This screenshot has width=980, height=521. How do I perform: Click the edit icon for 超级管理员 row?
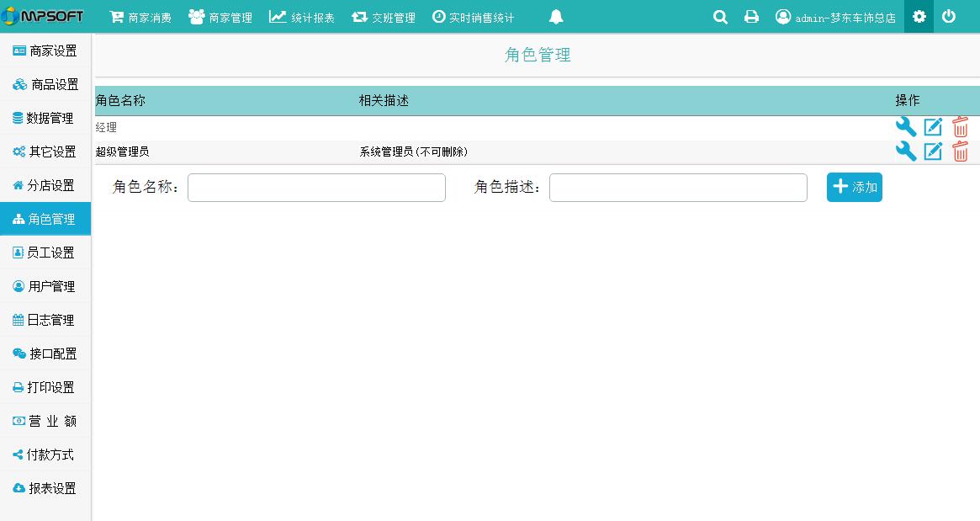[933, 152]
